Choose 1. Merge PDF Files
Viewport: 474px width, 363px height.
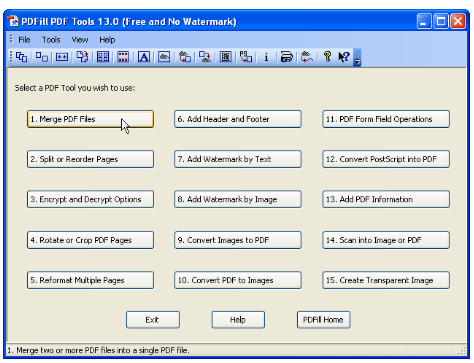[90, 119]
